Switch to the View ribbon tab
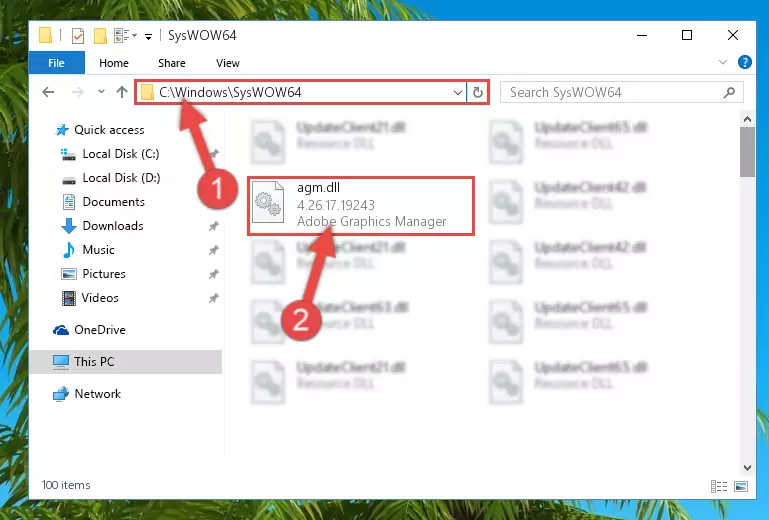The height and width of the screenshot is (520, 769). click(x=228, y=63)
